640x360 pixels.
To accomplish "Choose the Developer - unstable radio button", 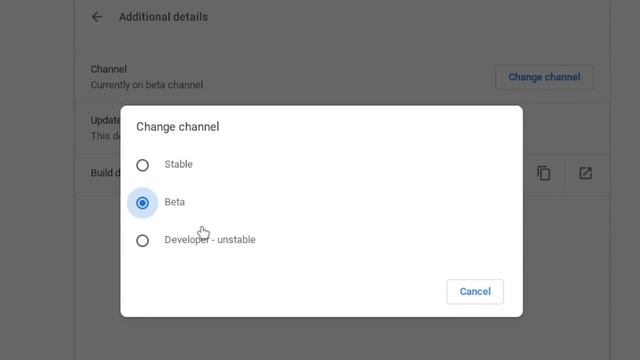I will click(x=142, y=240).
